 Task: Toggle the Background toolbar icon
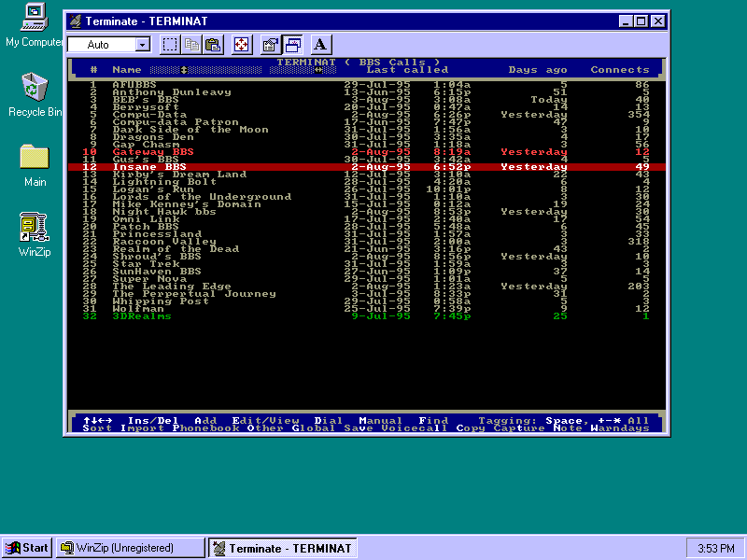(292, 45)
